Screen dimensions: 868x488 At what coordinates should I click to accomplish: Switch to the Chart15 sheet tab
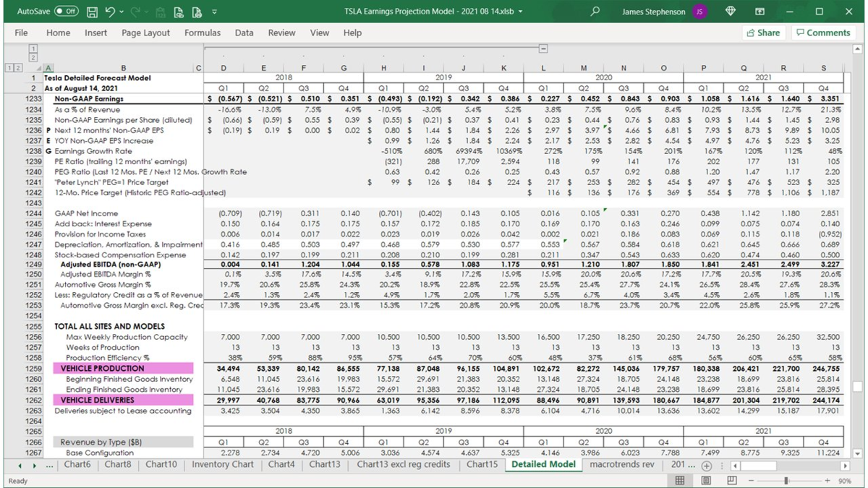click(482, 465)
